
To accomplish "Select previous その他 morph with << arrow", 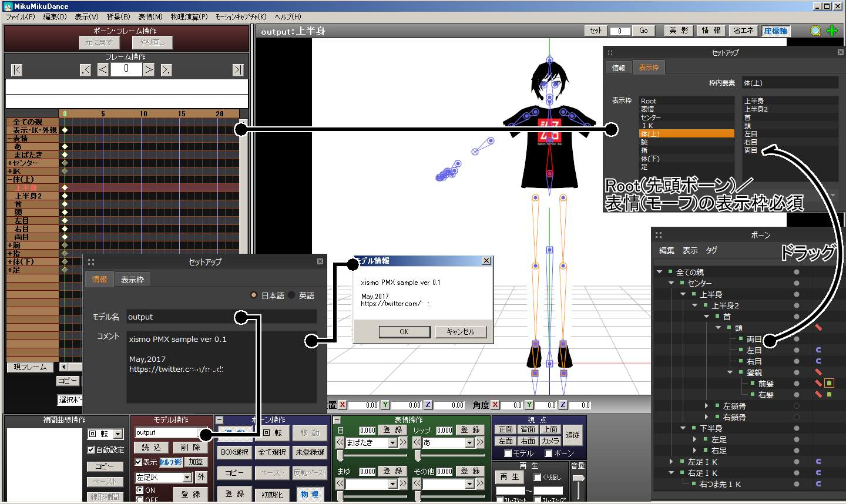I will (417, 483).
